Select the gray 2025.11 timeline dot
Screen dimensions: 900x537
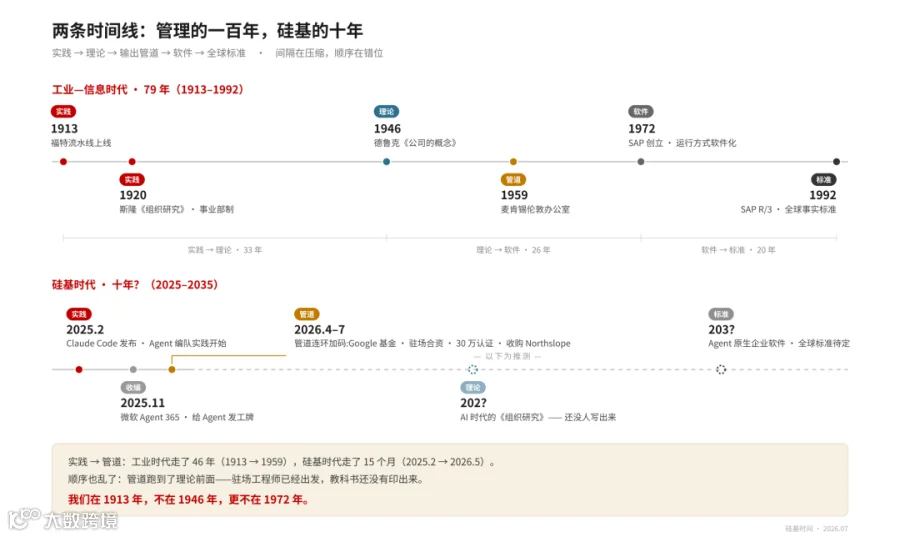133,369
